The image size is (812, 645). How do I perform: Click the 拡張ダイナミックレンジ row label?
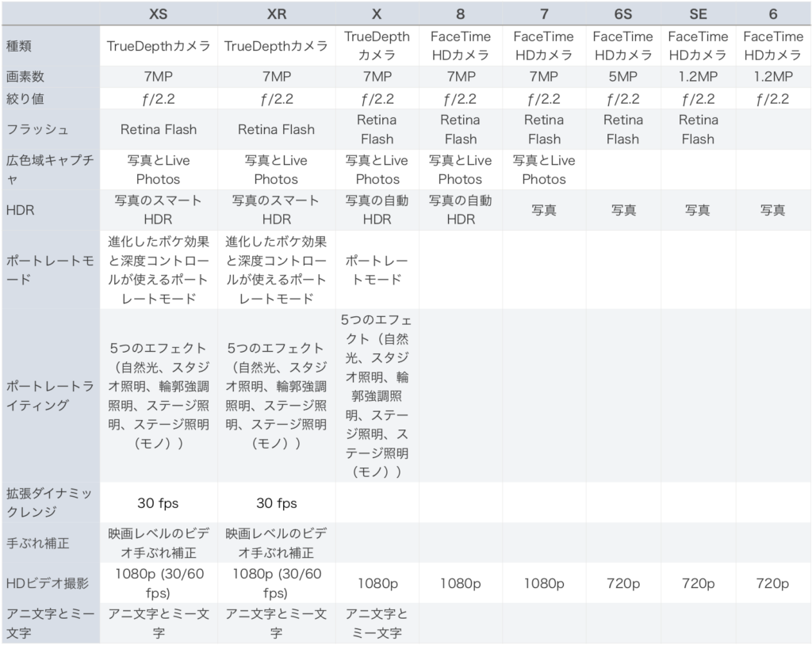[x=50, y=502]
